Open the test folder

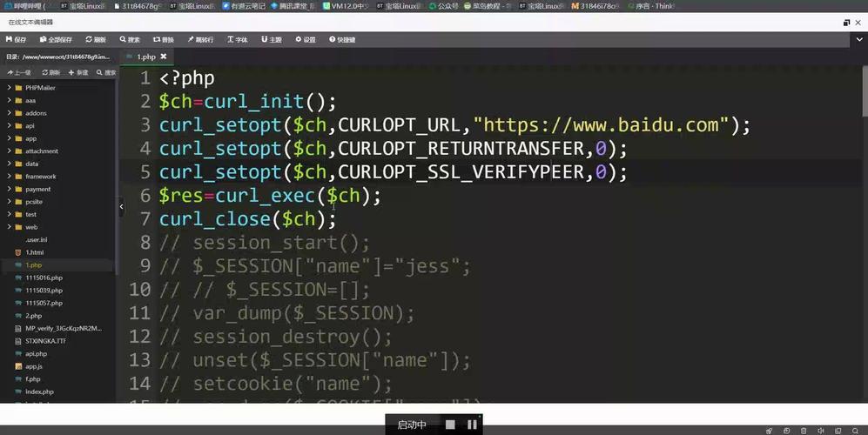point(30,214)
